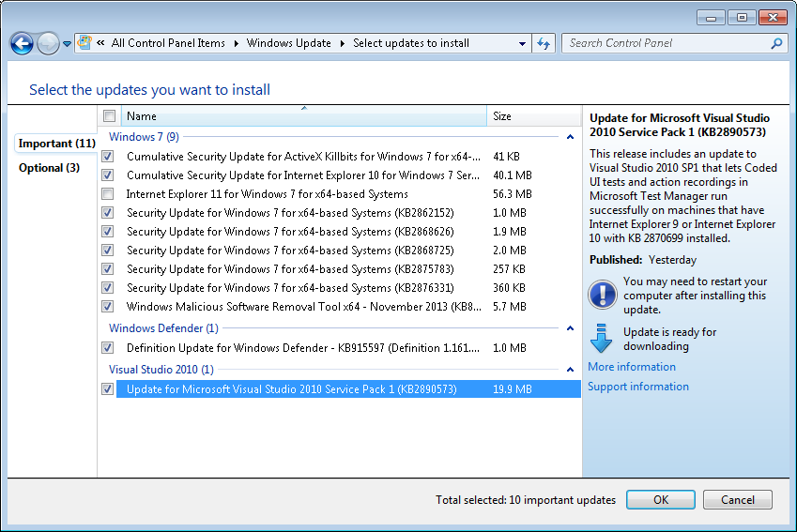Open the recent pages dropdown arrow
The width and height of the screenshot is (797, 532).
(x=67, y=44)
